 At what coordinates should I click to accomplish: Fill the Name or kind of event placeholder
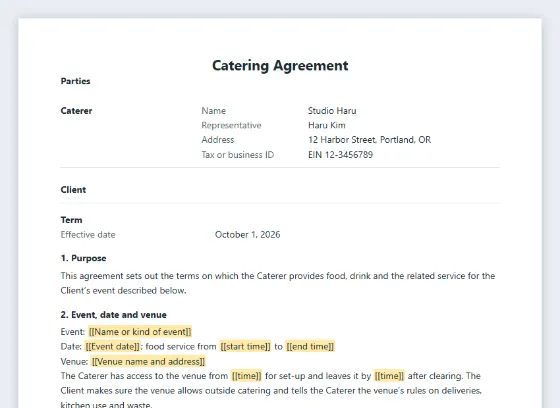(140, 332)
